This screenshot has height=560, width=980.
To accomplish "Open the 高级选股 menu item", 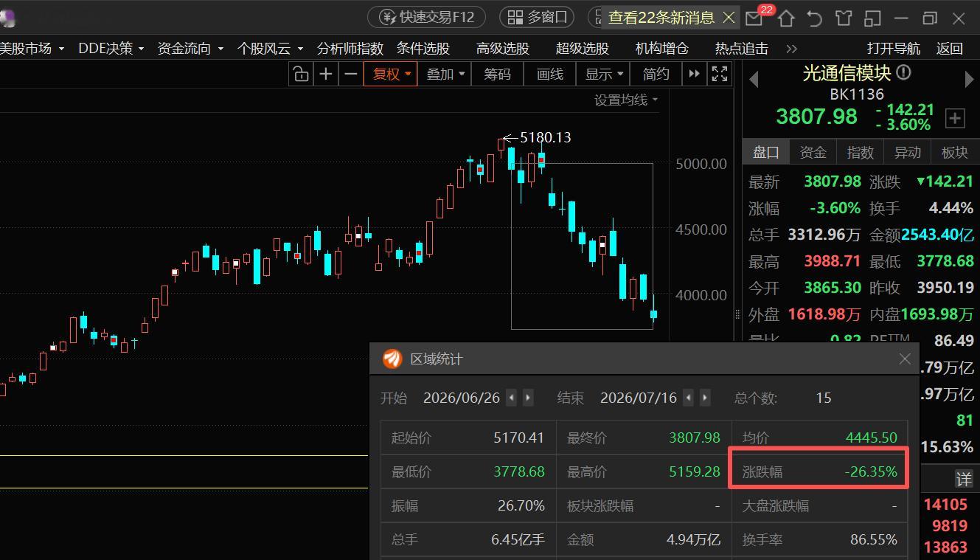I will pos(503,49).
